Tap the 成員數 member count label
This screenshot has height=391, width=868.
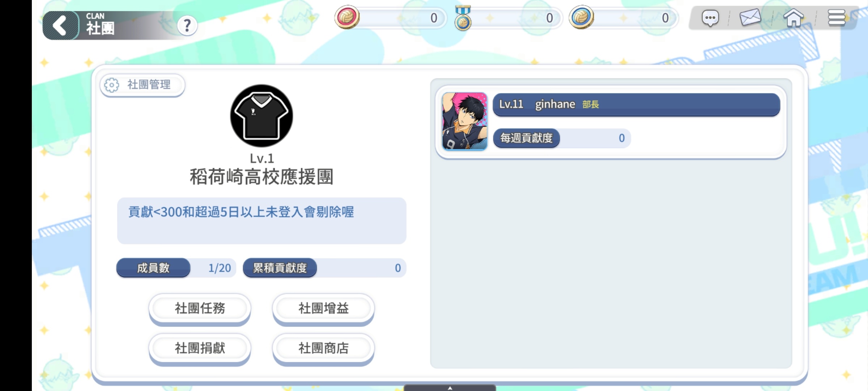point(153,268)
